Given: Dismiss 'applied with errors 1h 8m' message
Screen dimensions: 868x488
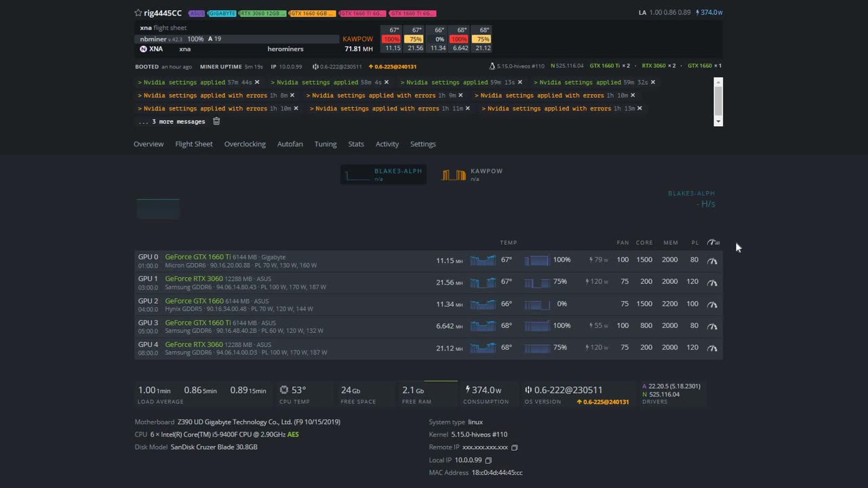Looking at the screenshot, I should pyautogui.click(x=292, y=96).
